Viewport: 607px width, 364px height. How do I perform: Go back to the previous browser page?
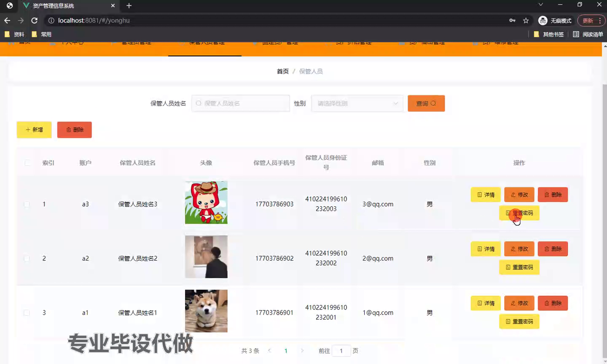point(7,20)
